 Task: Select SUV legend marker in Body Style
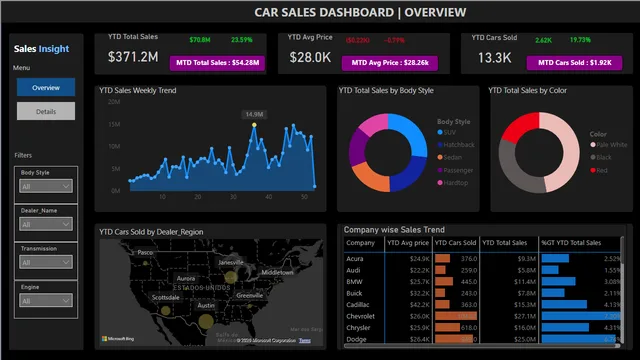pos(440,132)
